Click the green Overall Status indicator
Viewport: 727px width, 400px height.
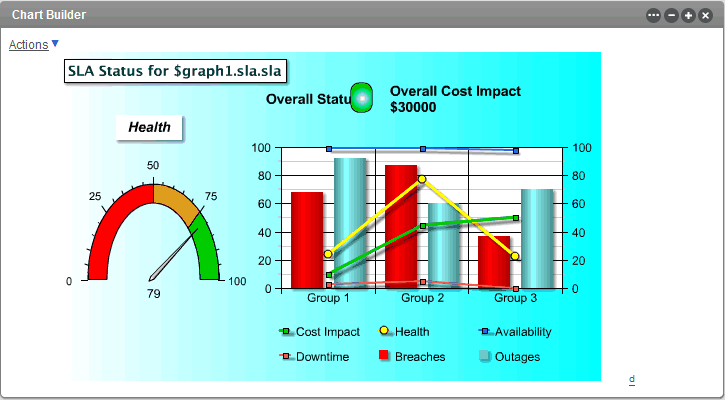362,98
